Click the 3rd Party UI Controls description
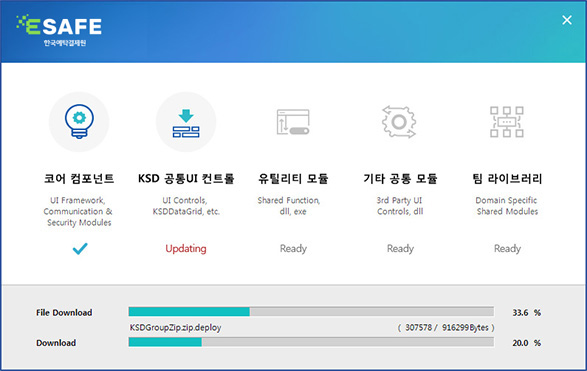This screenshot has height=371, width=587. click(400, 206)
